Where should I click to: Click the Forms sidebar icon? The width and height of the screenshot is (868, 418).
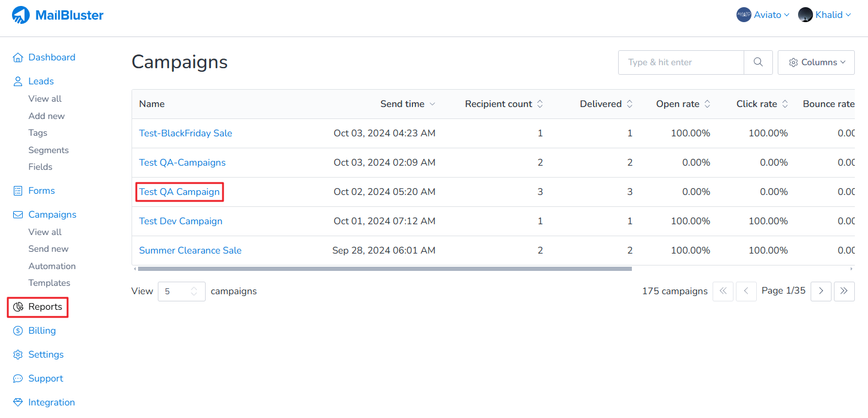point(18,191)
